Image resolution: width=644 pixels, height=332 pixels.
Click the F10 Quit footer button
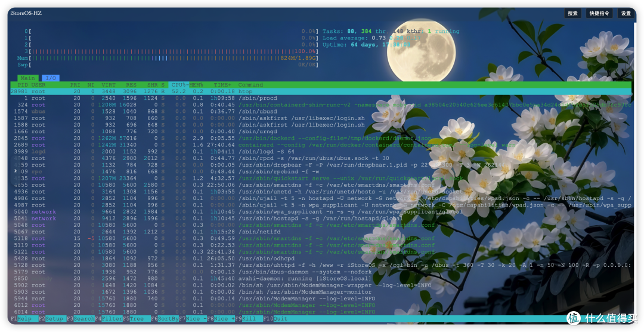point(275,319)
